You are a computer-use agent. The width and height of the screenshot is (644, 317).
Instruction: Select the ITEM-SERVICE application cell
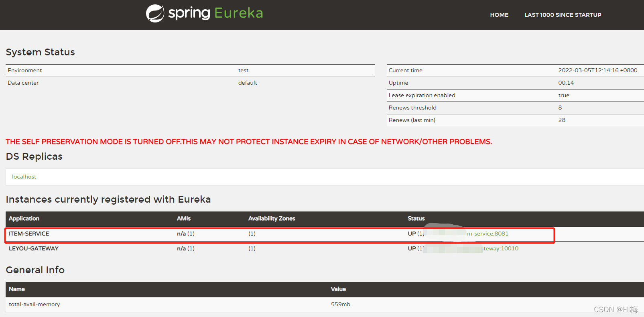pos(29,234)
